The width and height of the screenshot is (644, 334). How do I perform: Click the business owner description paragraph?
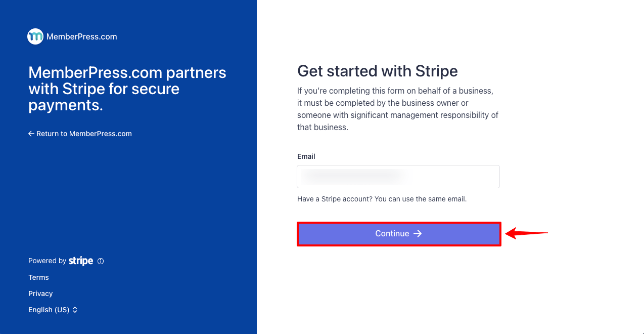(398, 109)
